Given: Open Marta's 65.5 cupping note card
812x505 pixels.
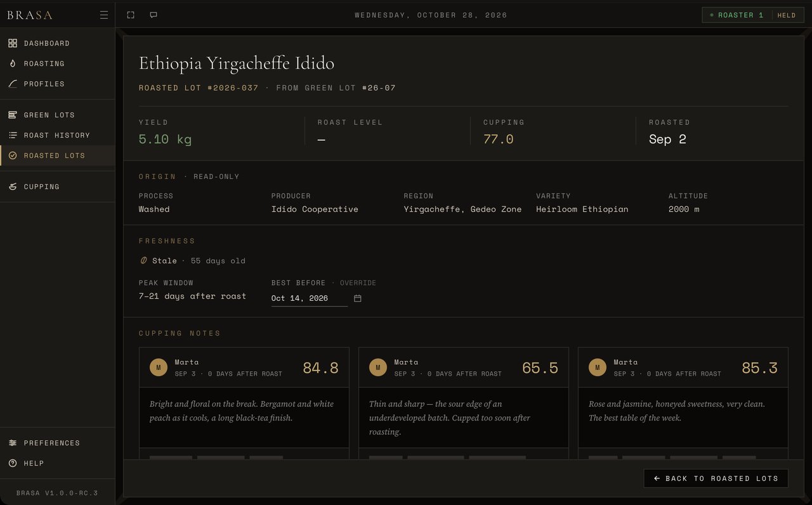Looking at the screenshot, I should tap(464, 402).
